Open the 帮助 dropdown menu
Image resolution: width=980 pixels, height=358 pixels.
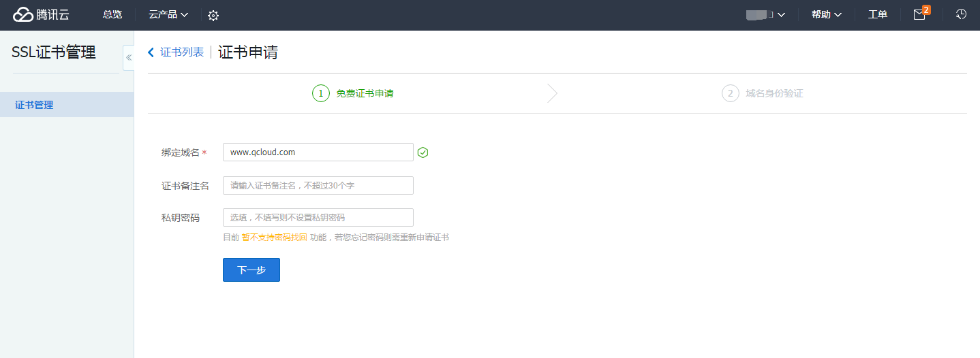click(826, 15)
